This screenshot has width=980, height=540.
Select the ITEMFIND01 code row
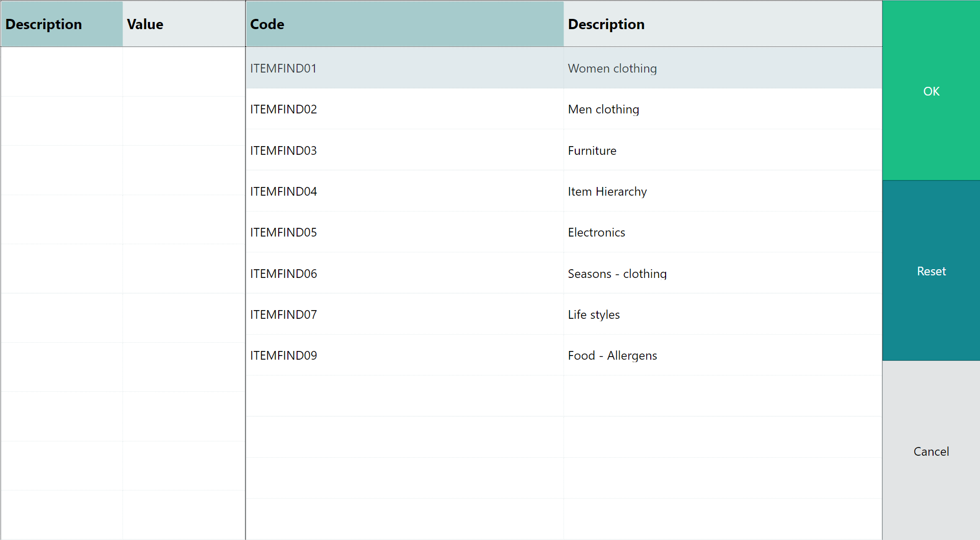tap(283, 68)
